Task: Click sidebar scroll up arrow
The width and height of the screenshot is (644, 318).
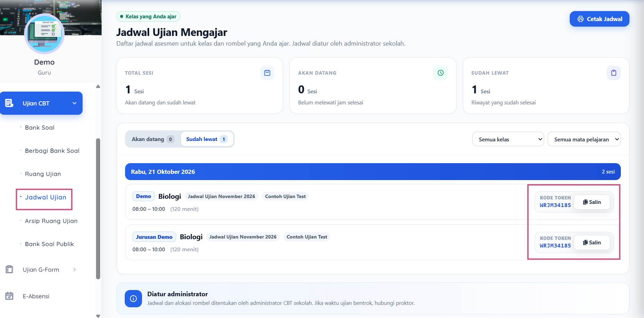Action: 98,86
